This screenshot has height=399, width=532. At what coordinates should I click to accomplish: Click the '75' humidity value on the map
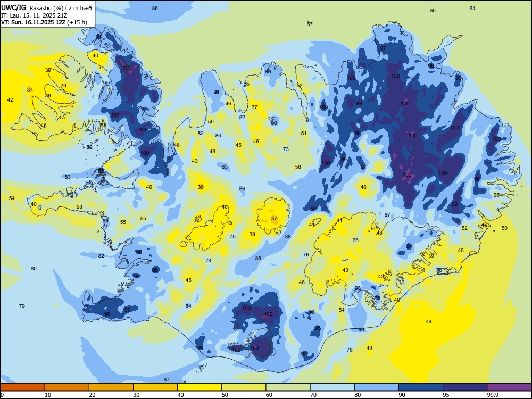(x=232, y=237)
